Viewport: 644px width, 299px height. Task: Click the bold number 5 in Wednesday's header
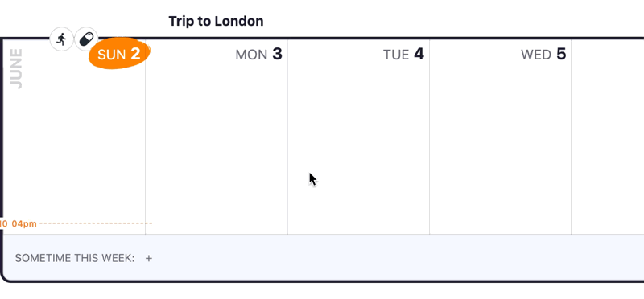pyautogui.click(x=561, y=54)
